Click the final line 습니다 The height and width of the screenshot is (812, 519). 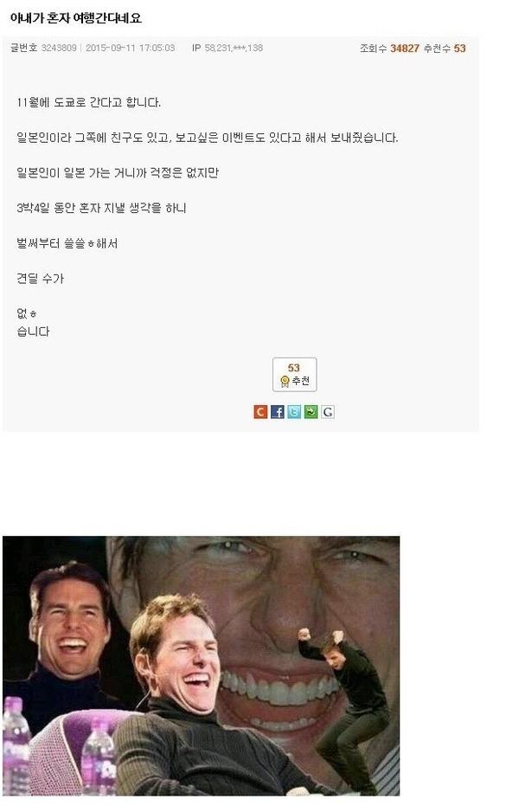[33, 332]
